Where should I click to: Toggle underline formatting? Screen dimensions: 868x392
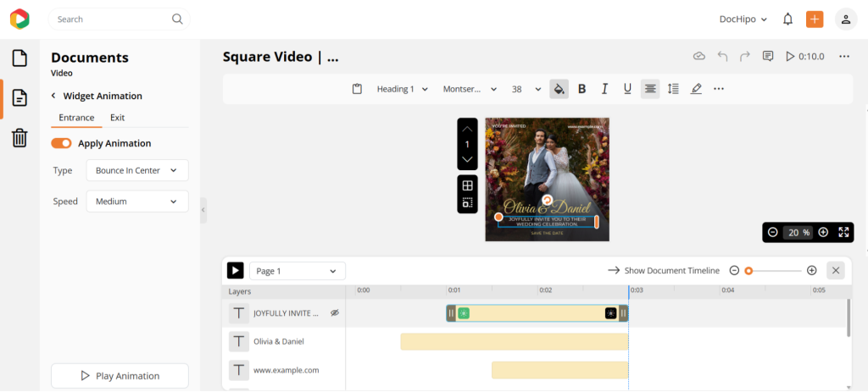tap(627, 89)
